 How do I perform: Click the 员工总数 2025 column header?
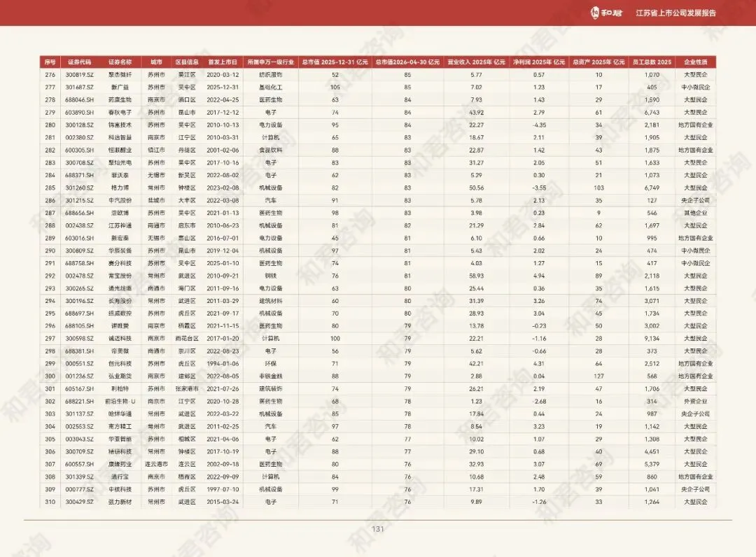(652, 62)
